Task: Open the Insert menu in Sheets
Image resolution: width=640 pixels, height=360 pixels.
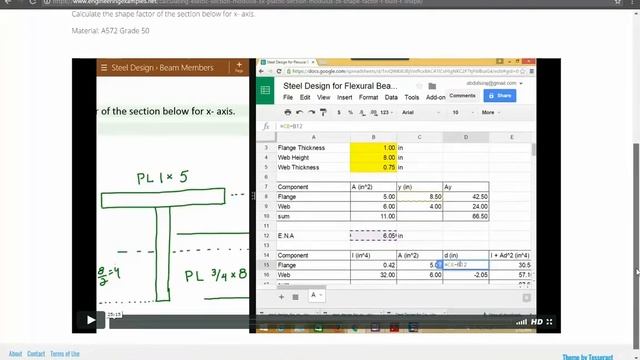Action: (x=344, y=98)
